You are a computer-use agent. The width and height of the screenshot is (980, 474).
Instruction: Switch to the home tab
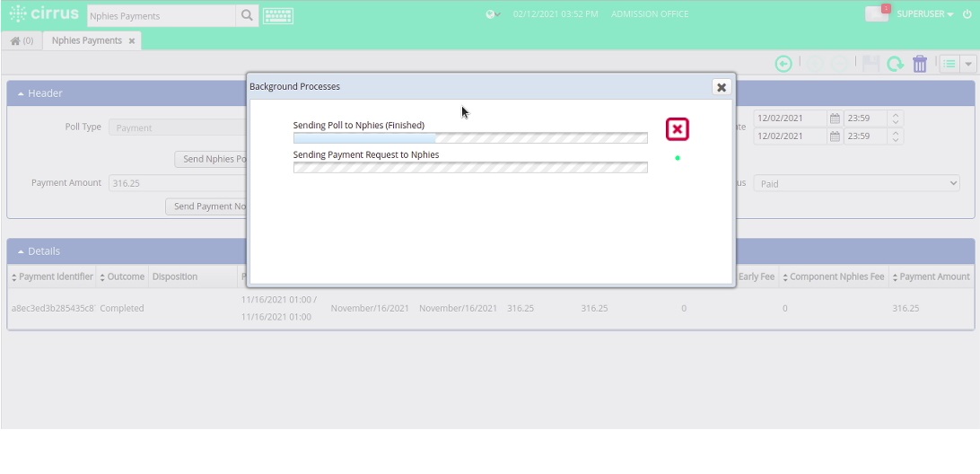(x=22, y=40)
